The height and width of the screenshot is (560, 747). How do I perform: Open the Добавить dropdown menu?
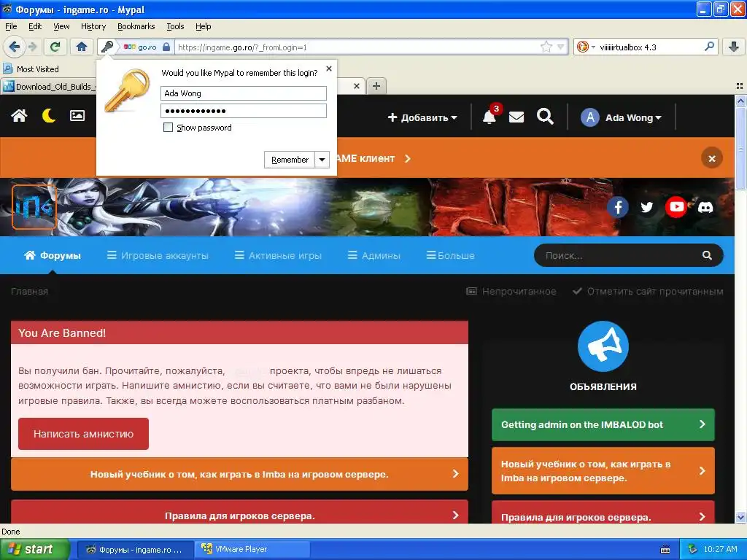click(422, 117)
